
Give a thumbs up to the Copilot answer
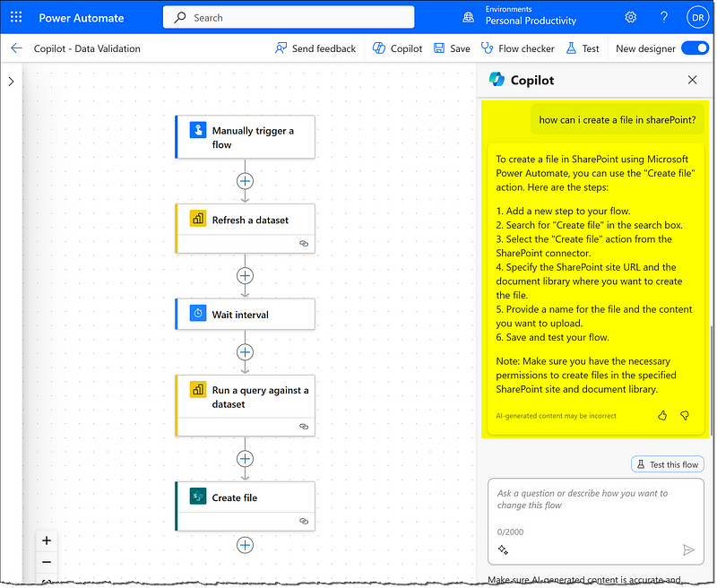pos(662,416)
